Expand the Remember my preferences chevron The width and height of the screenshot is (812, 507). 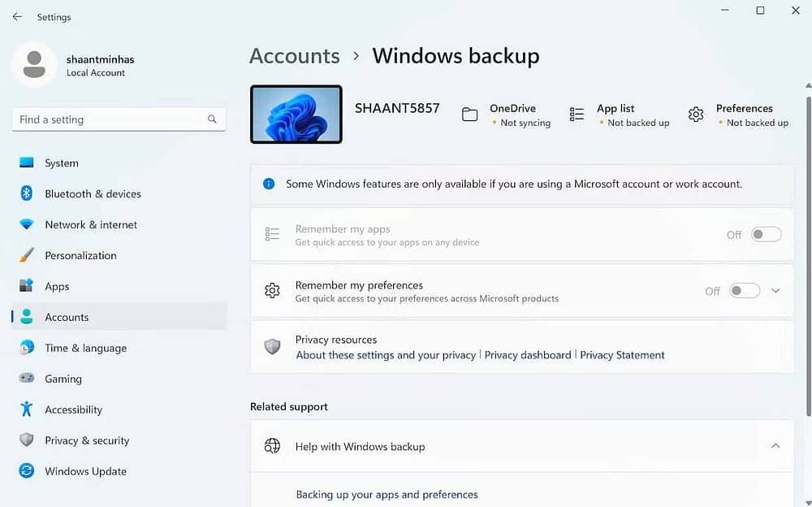(775, 290)
